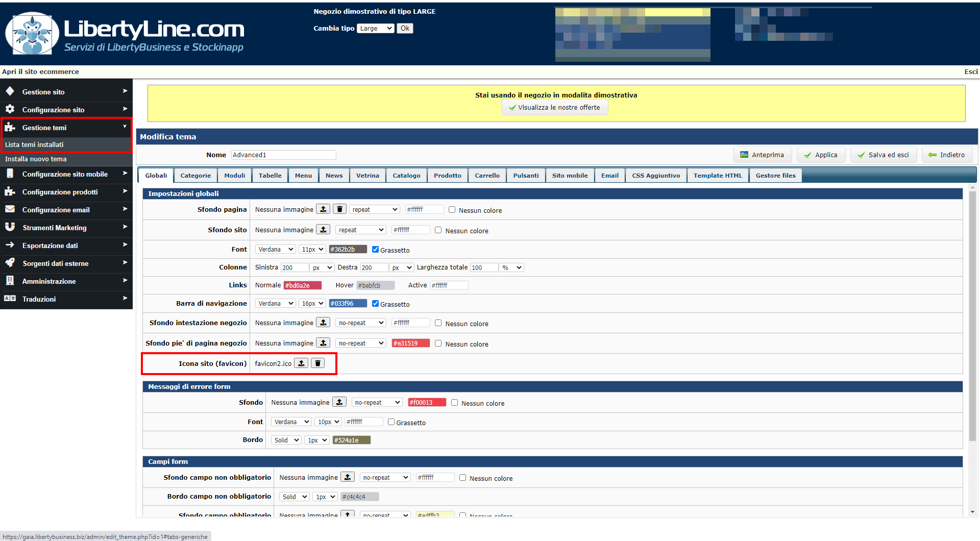
Task: Switch to the Vetrina tab
Action: click(x=367, y=176)
